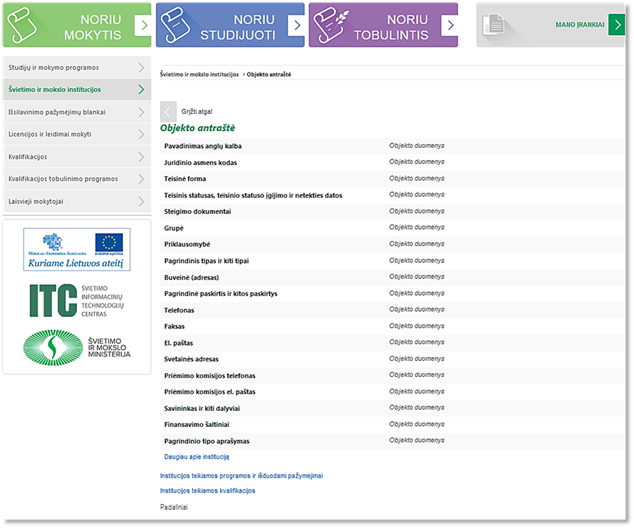Image resolution: width=634 pixels, height=528 pixels.
Task: Click Objekto duomenys value in Telefonas row
Action: click(417, 309)
